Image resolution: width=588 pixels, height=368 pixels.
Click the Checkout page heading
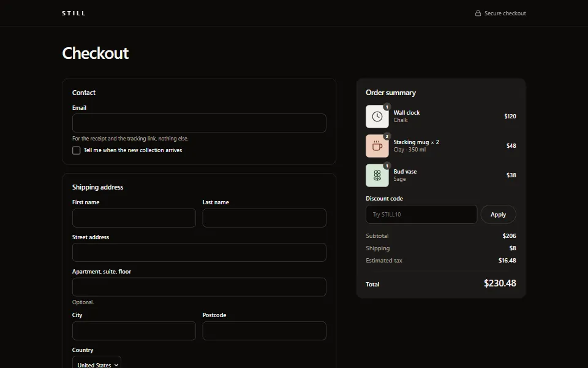(96, 53)
